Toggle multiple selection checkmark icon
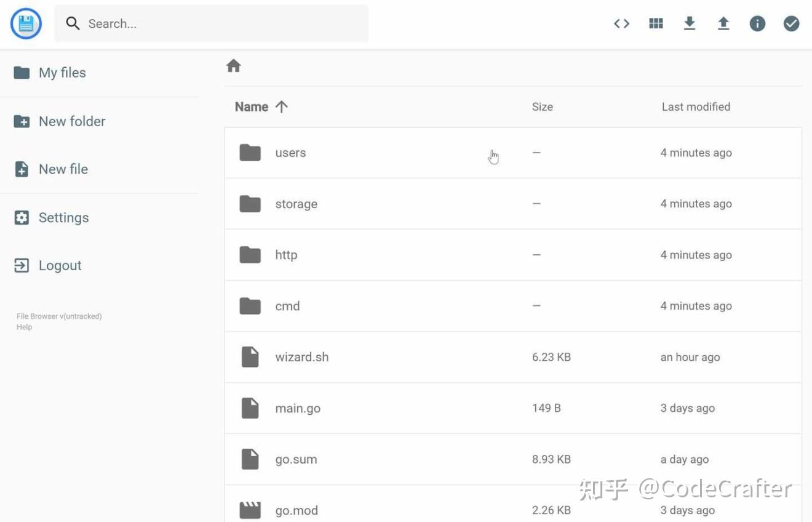This screenshot has height=522, width=812. coord(791,24)
